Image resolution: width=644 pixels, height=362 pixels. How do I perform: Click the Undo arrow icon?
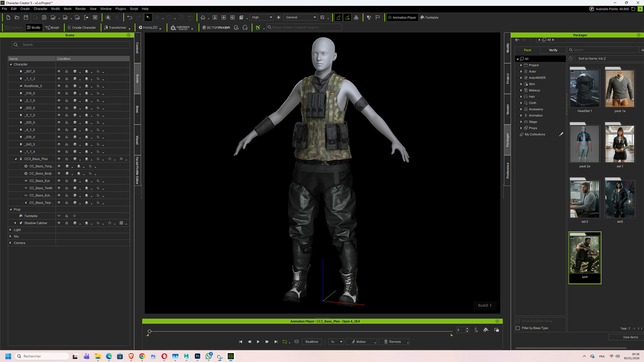[x=129, y=17]
